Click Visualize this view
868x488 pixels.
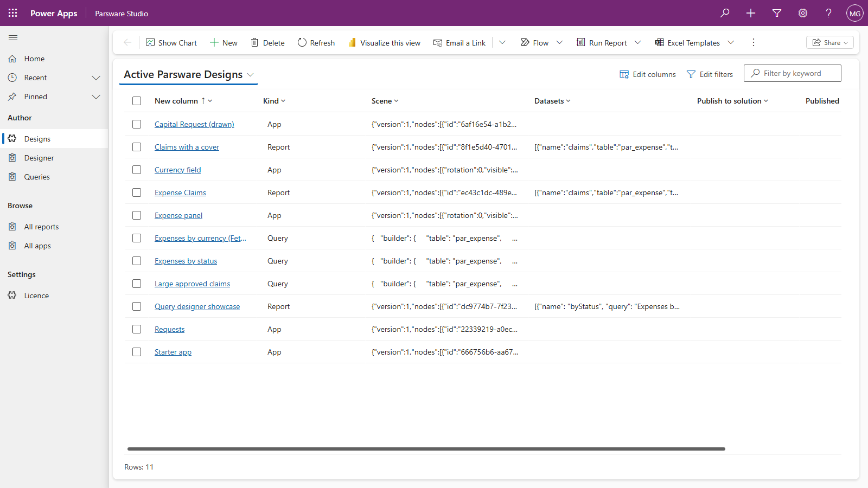(x=384, y=43)
